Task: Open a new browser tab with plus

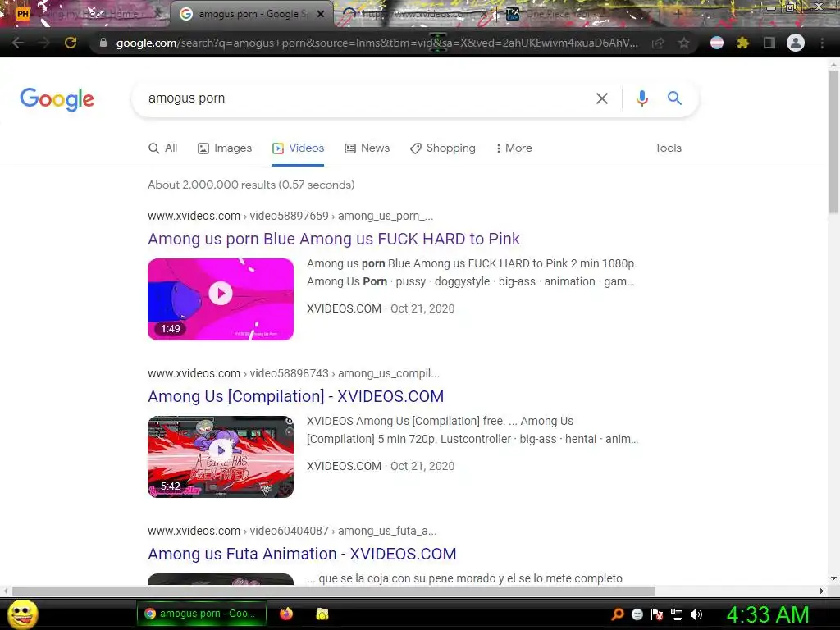Action: (x=678, y=14)
